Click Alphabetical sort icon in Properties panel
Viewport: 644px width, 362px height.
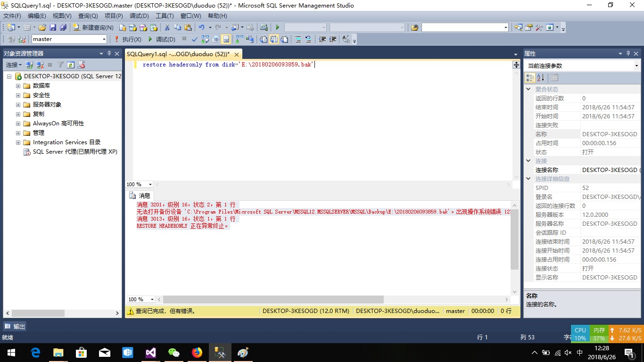click(x=540, y=77)
